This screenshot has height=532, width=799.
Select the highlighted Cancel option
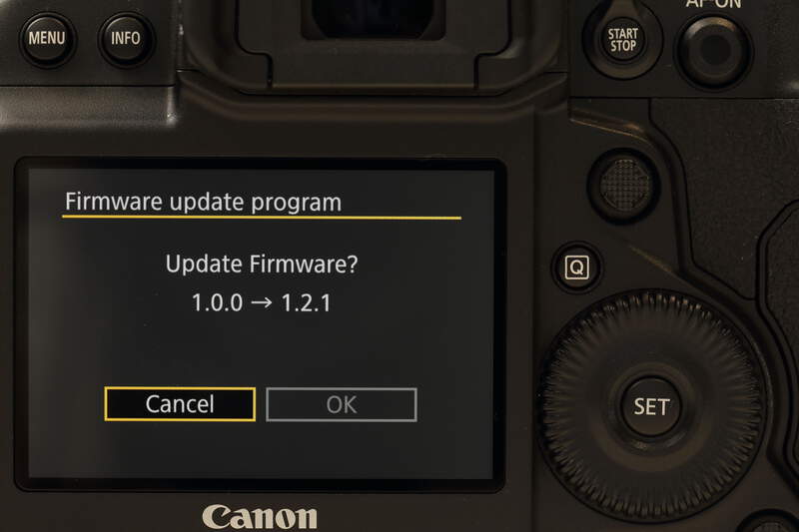(180, 404)
